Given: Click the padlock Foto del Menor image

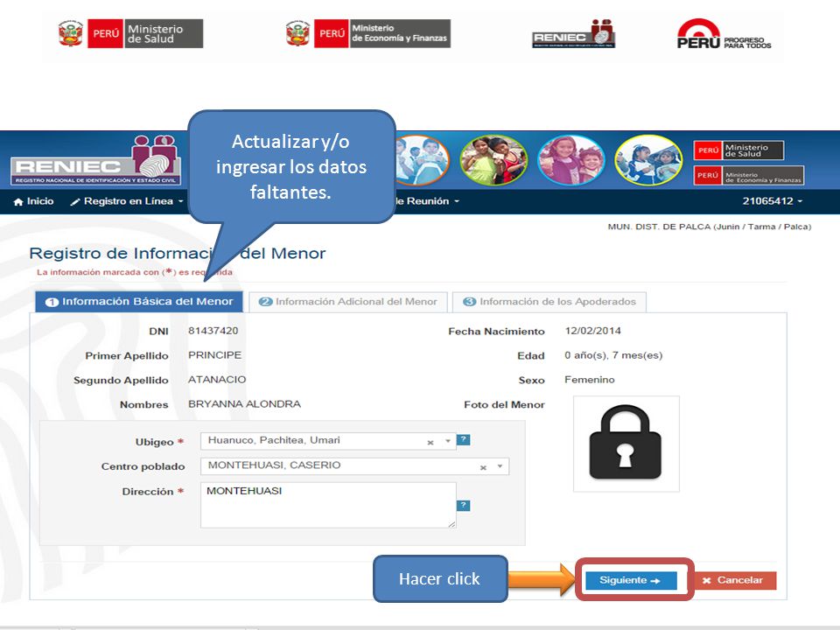Looking at the screenshot, I should pos(626,444).
